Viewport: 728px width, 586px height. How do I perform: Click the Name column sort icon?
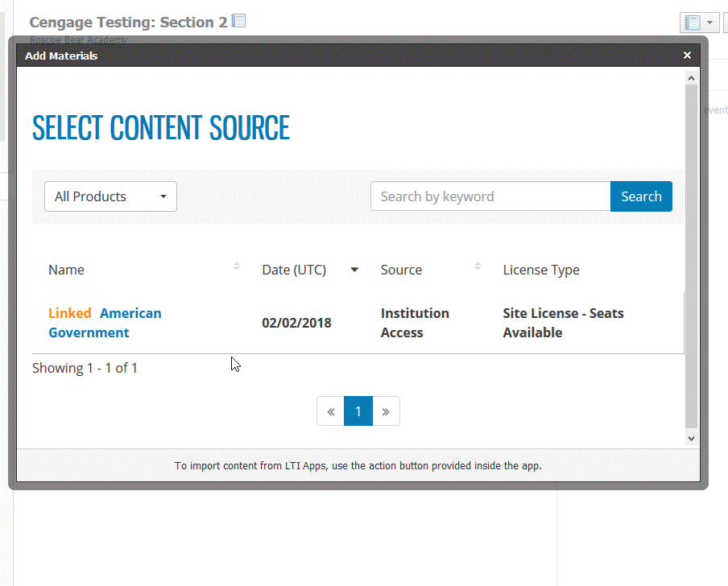point(236,266)
